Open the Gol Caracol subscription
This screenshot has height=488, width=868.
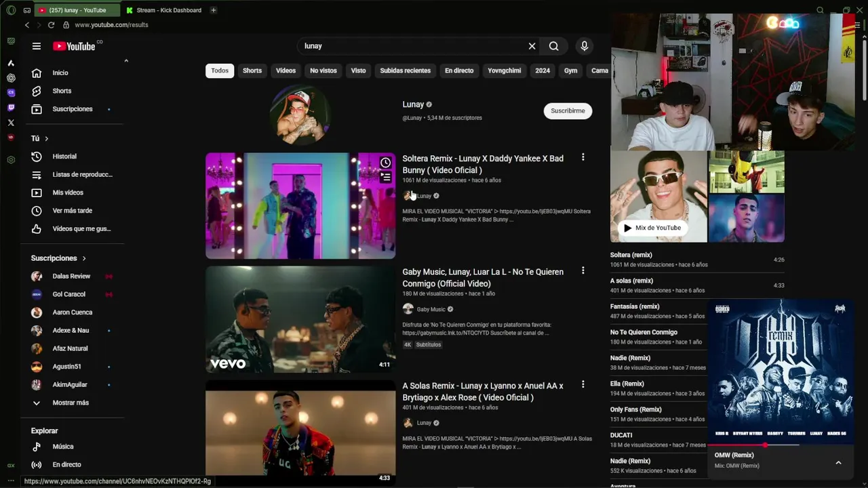click(68, 294)
